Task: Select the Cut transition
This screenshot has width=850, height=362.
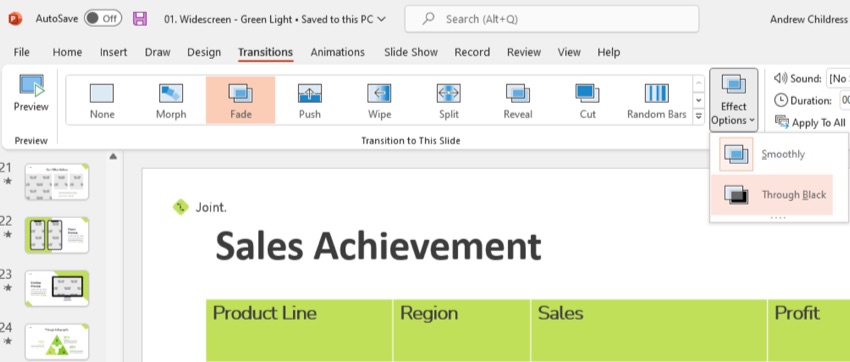Action: (x=587, y=101)
